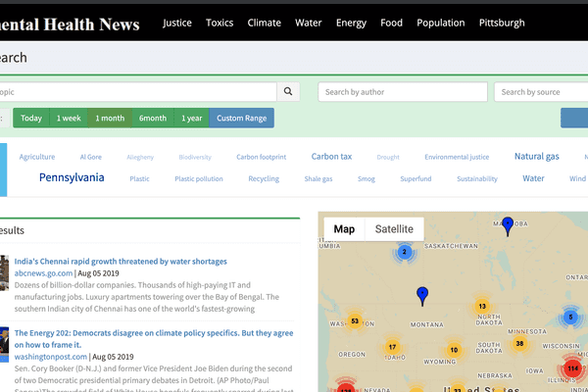The image size is (588, 392).
Task: Open the Pittsburgh section
Action: click(x=502, y=23)
